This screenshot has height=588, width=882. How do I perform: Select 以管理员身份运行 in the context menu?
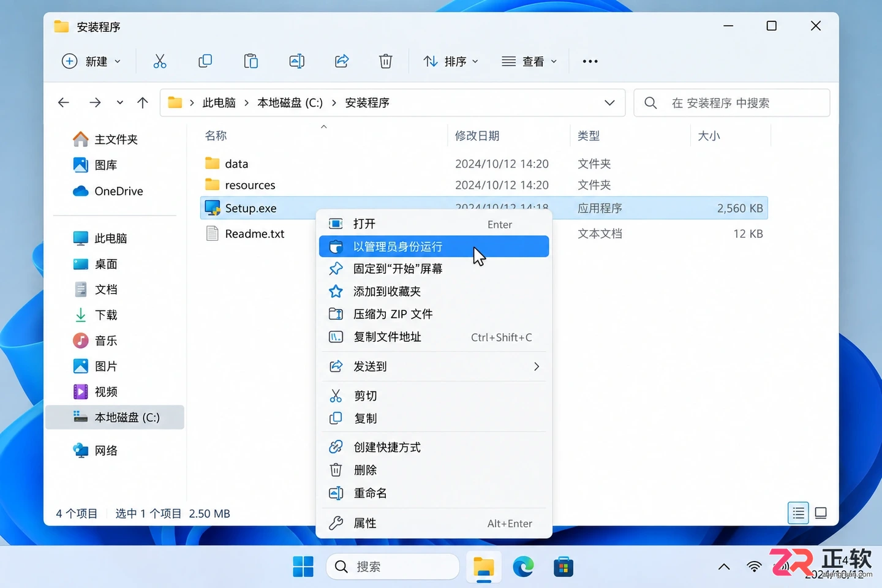tap(434, 246)
